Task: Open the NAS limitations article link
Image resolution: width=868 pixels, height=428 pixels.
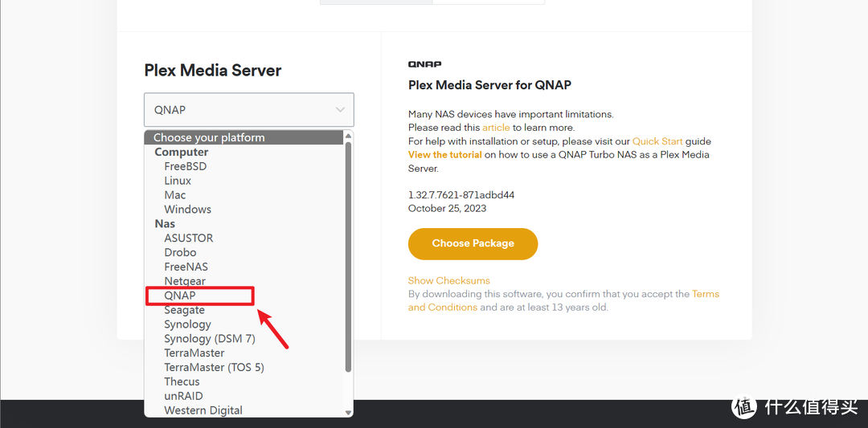Action: [x=496, y=128]
